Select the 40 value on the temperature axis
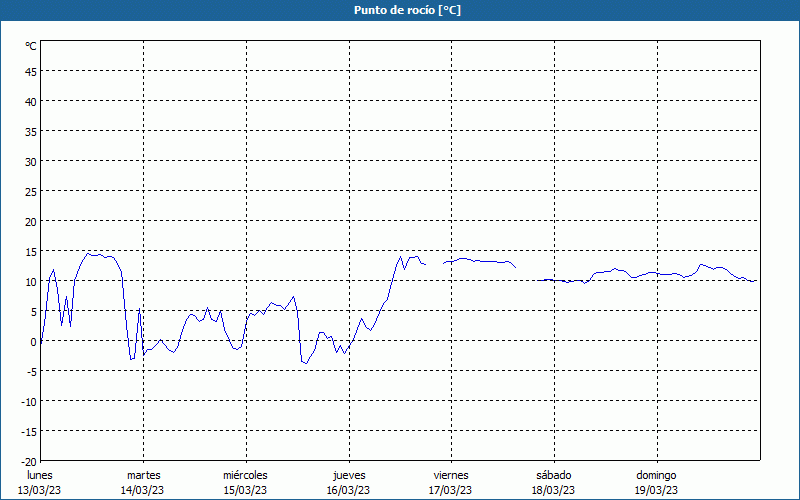The height and width of the screenshot is (500, 800). 31,102
